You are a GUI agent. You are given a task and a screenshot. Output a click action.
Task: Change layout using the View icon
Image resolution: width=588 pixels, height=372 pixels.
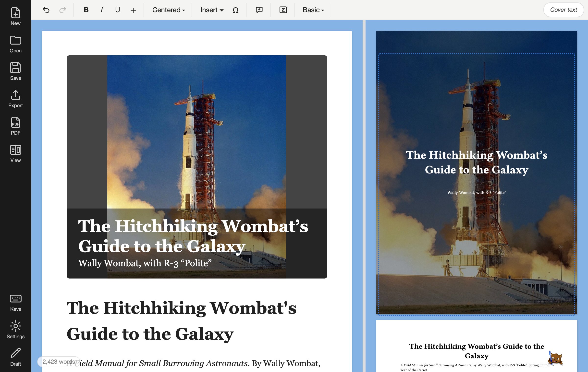(x=15, y=153)
